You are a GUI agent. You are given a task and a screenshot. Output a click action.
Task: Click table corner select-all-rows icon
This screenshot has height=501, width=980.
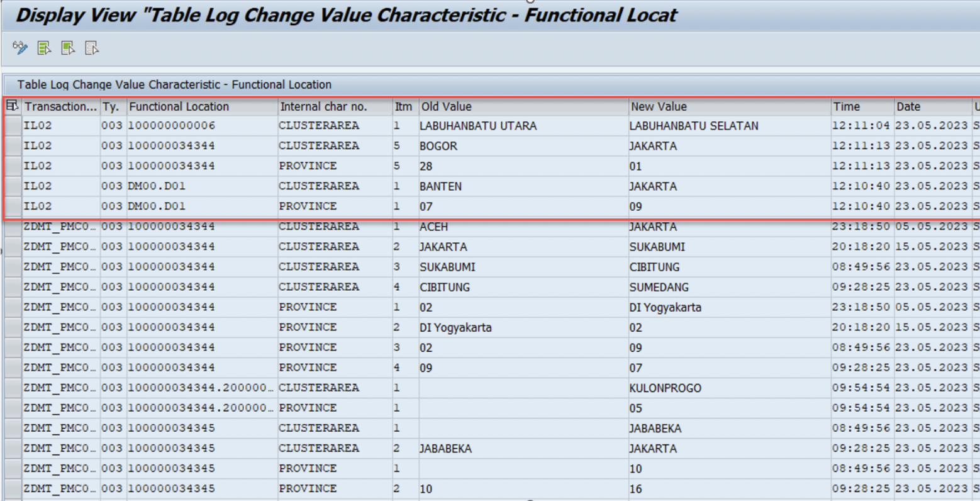pyautogui.click(x=12, y=106)
